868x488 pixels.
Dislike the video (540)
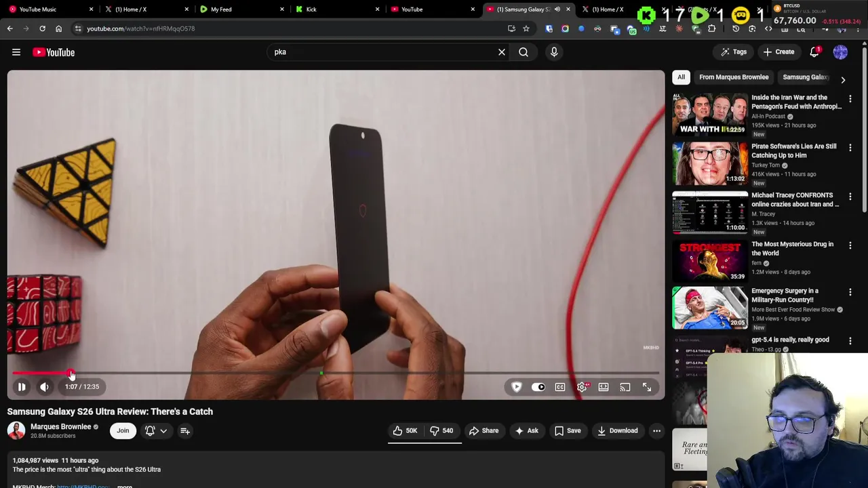[x=442, y=430]
